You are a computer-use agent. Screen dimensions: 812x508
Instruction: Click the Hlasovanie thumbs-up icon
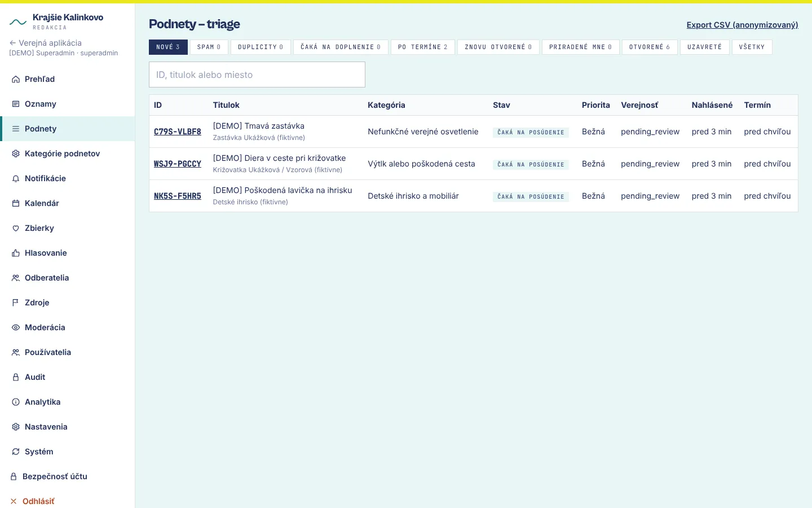(x=16, y=253)
